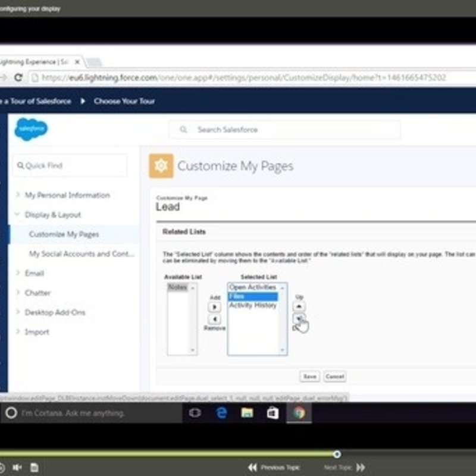The height and width of the screenshot is (476, 476).
Task: Open a new browser tab
Action: point(94,62)
